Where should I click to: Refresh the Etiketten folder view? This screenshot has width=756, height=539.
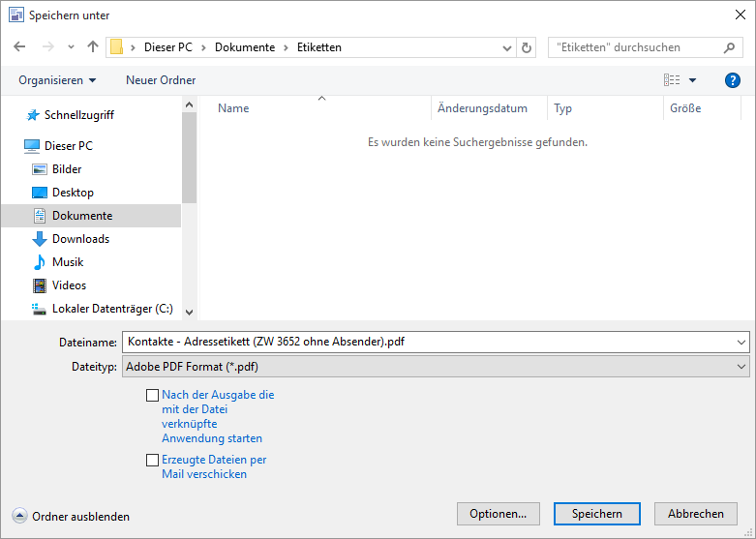[x=527, y=47]
